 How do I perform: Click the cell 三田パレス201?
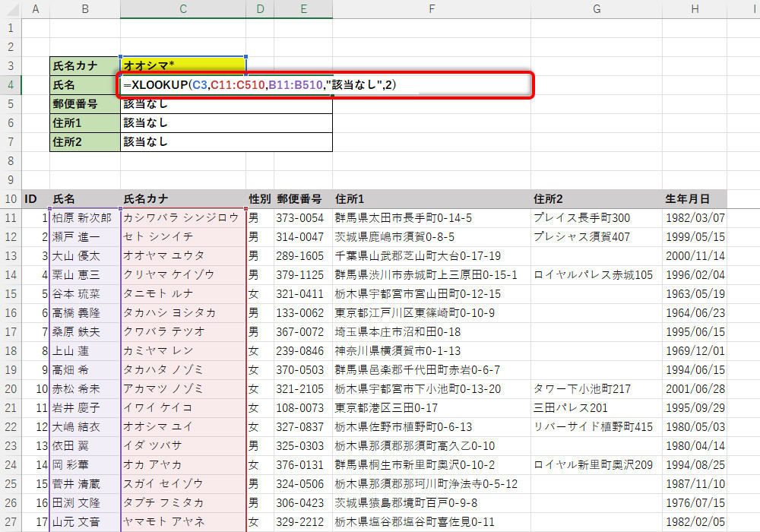pyautogui.click(x=596, y=408)
